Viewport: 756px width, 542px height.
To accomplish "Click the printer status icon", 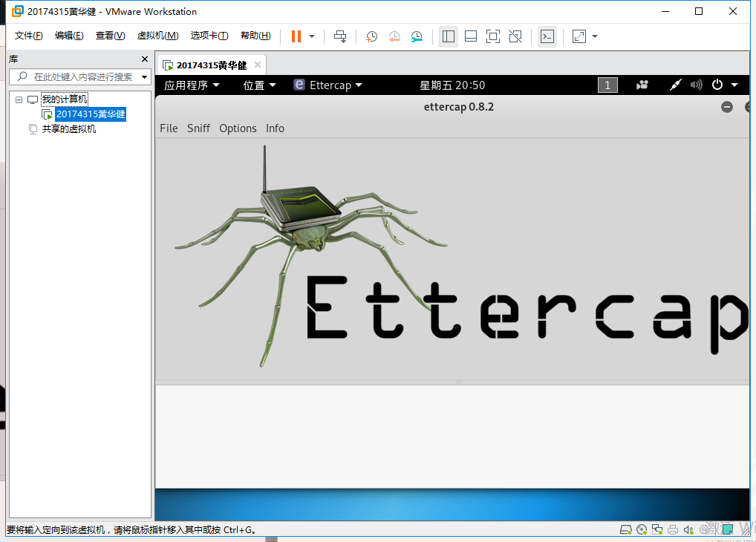I will click(673, 530).
